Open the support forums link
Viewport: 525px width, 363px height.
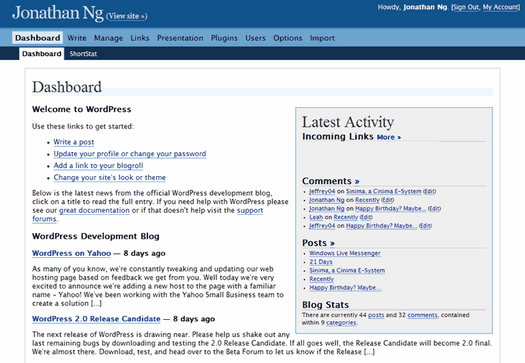pyautogui.click(x=250, y=210)
